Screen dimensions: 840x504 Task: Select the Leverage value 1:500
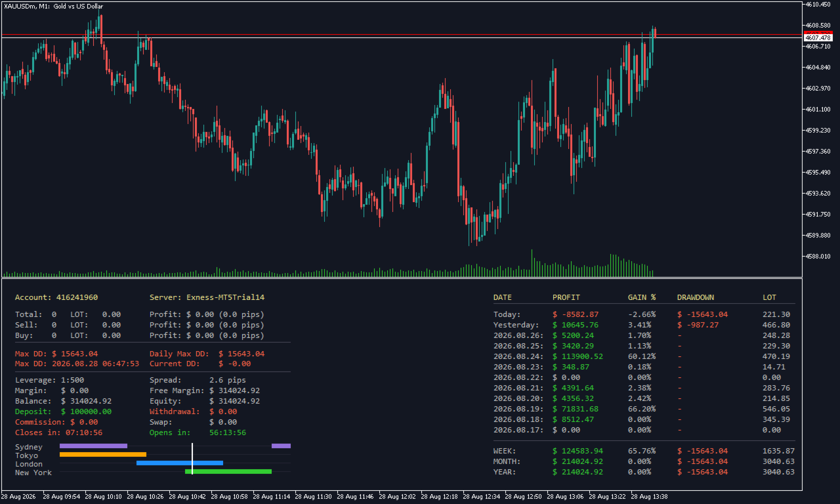[72, 380]
